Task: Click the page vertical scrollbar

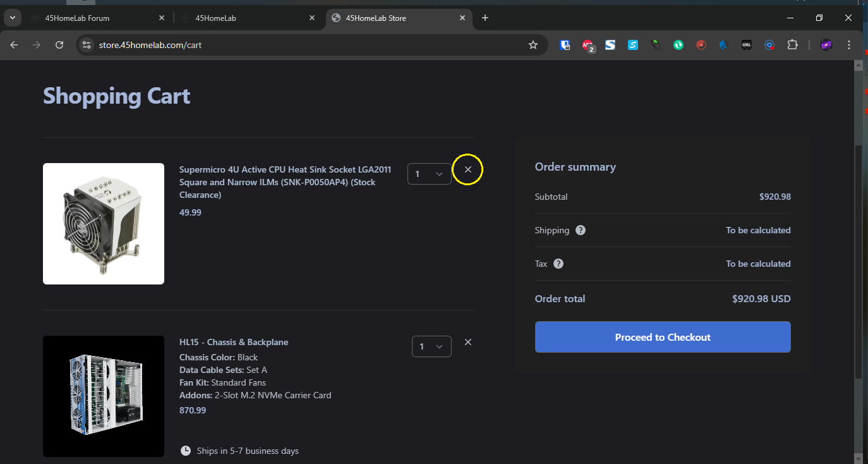Action: coord(858,261)
